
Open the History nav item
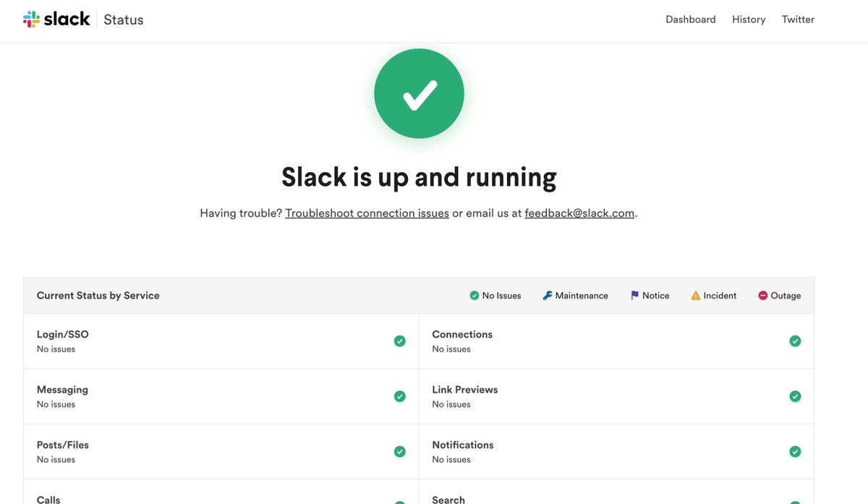[x=749, y=20]
